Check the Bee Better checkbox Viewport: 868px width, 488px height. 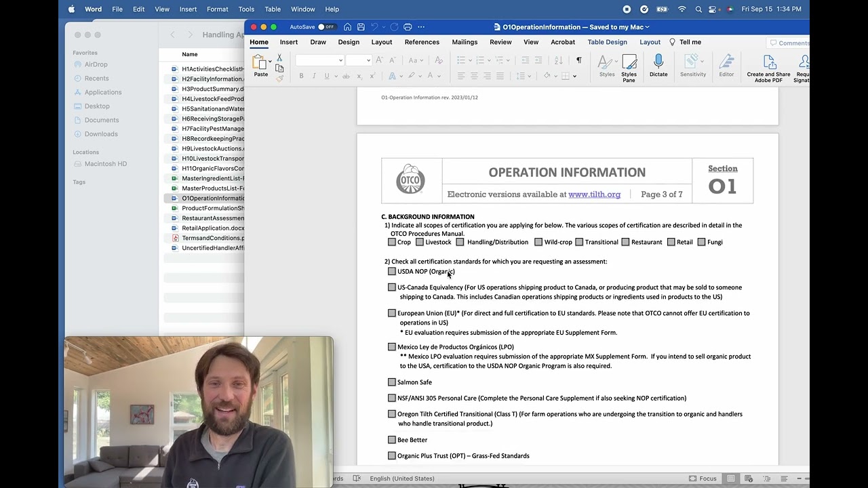pyautogui.click(x=392, y=440)
